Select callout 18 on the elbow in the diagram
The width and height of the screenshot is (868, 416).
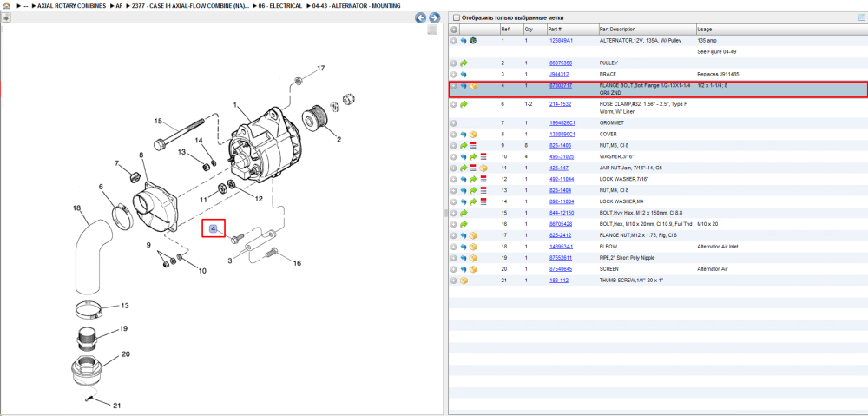(77, 208)
